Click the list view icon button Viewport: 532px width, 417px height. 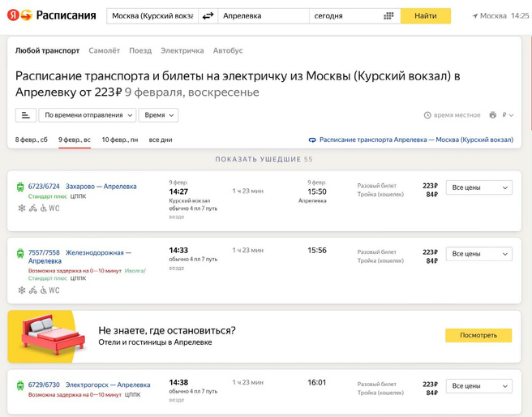tap(25, 115)
